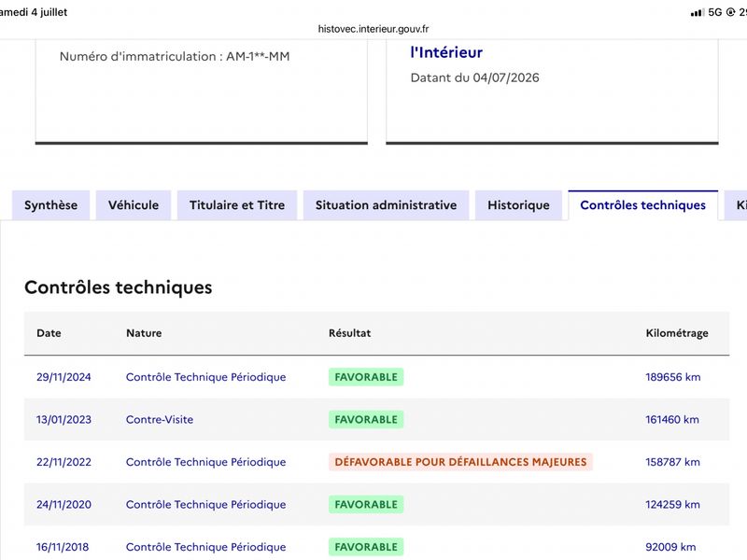Select the date 16/11/2018
Screen dimensions: 747x560
coord(63,547)
